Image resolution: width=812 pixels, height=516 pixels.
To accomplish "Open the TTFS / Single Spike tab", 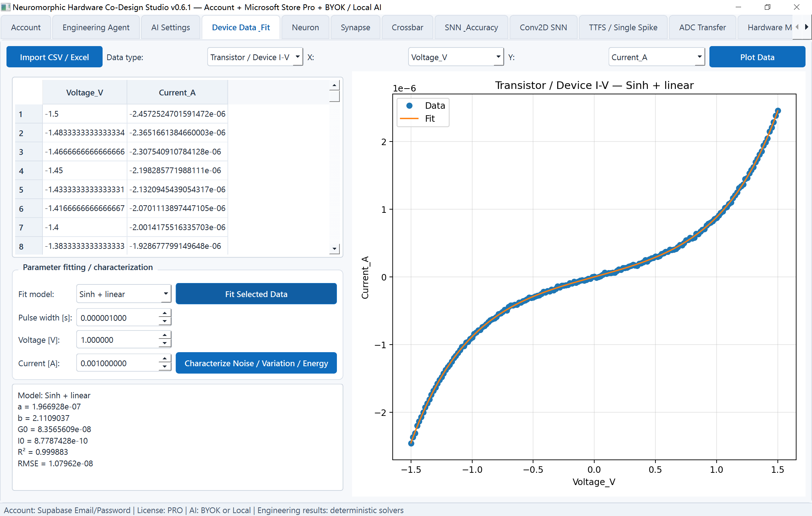I will click(623, 28).
